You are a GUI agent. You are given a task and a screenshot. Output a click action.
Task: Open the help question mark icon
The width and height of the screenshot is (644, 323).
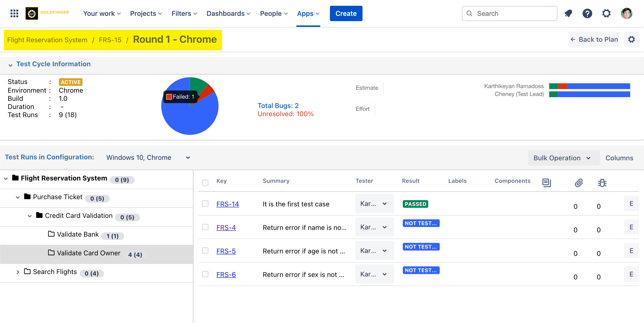click(x=587, y=13)
